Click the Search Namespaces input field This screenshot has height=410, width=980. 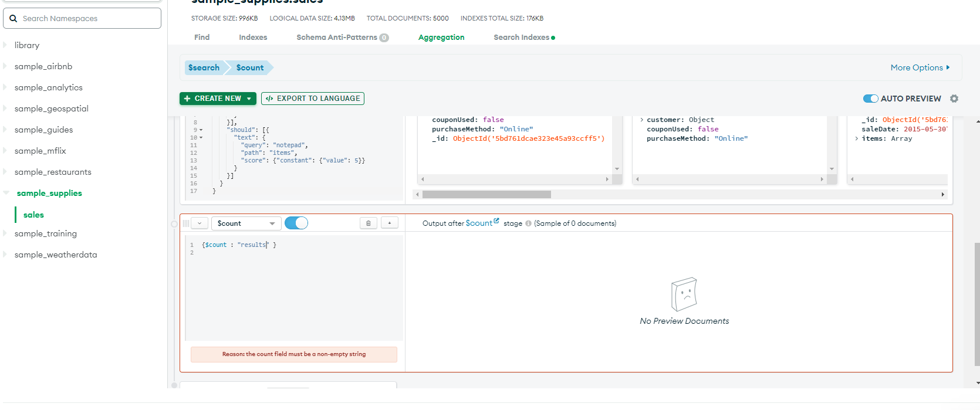pos(88,18)
